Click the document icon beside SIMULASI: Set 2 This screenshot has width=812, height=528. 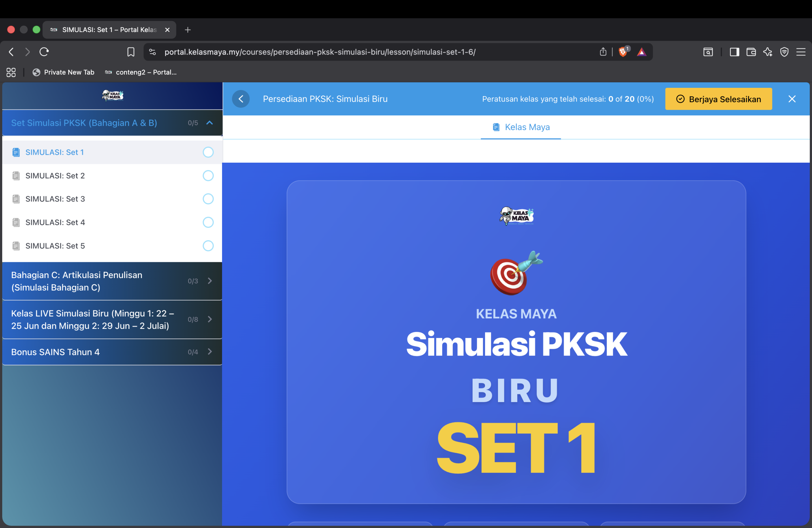point(16,176)
